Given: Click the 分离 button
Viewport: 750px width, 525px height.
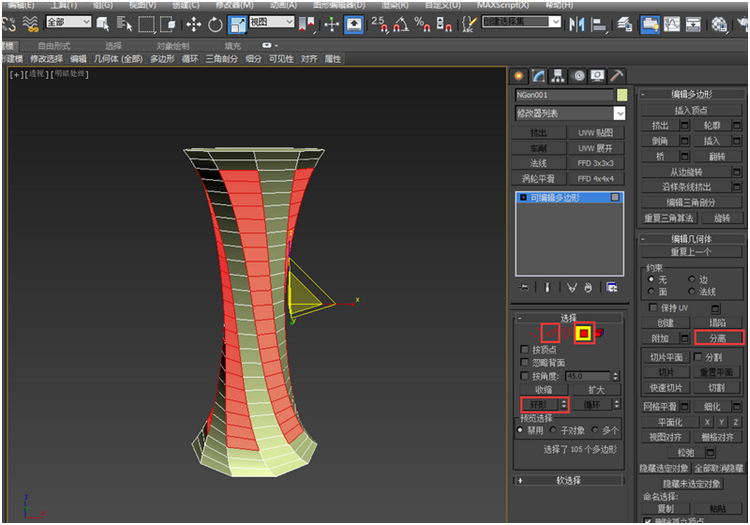Looking at the screenshot, I should (718, 338).
